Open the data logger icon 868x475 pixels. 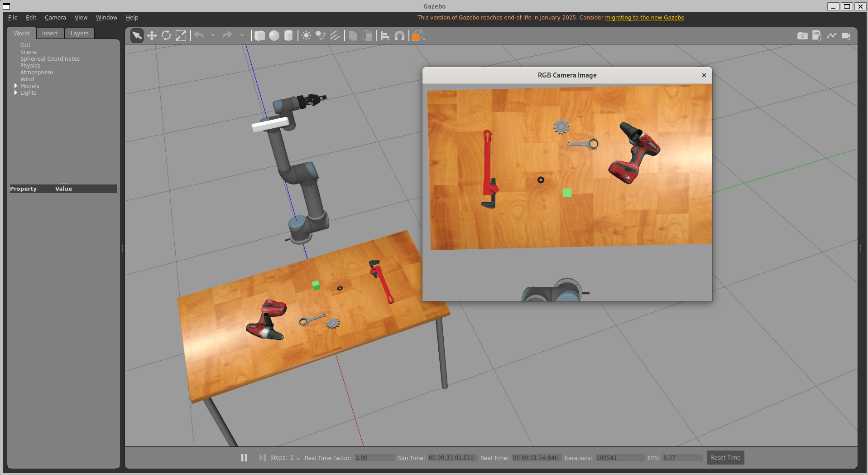(817, 36)
